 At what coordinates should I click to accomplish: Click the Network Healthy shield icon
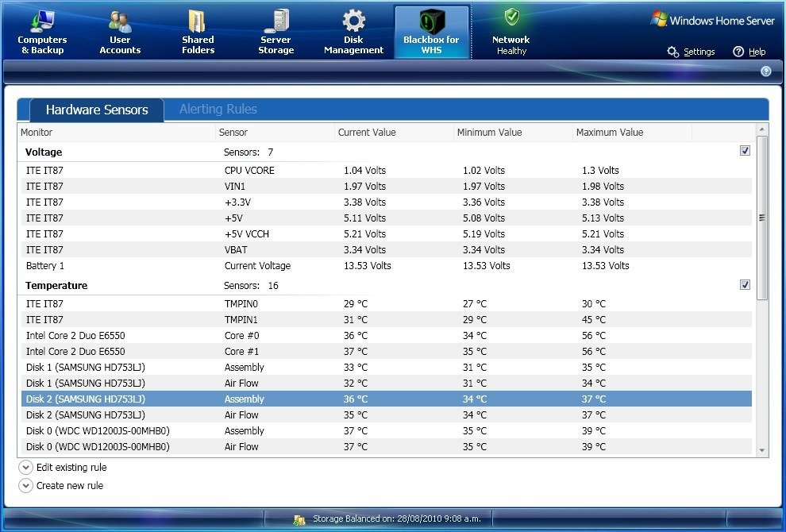[511, 17]
